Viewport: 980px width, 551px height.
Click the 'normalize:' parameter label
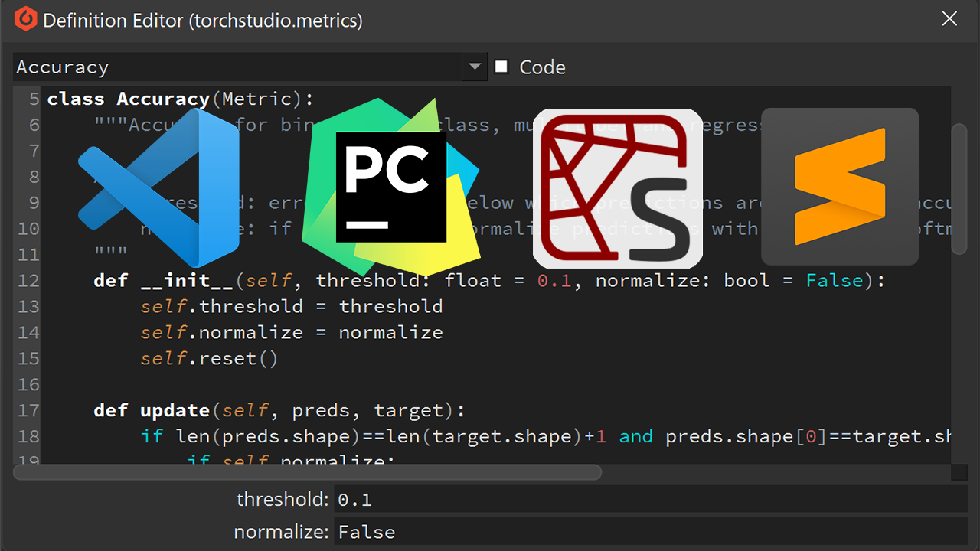281,532
